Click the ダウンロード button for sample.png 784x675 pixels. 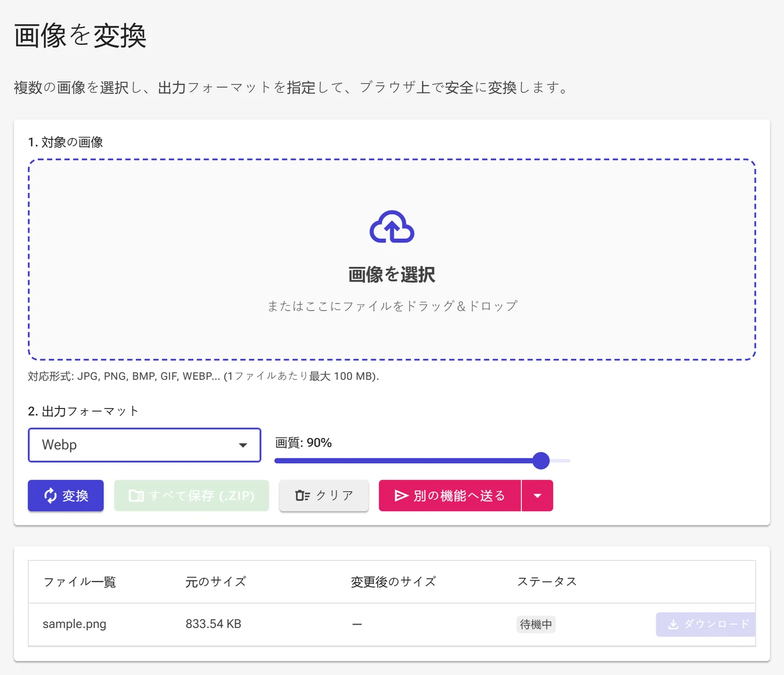(706, 624)
